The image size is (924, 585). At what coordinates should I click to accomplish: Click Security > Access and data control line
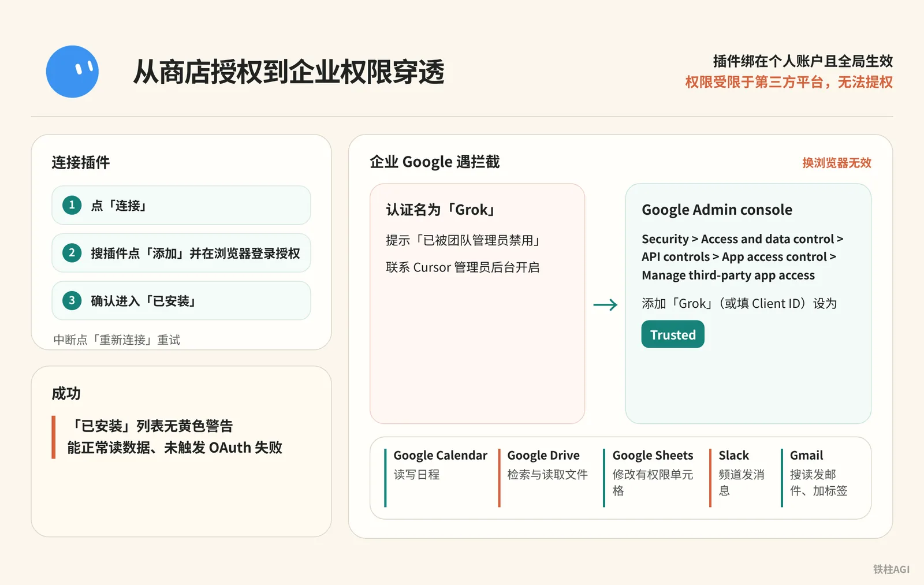tap(743, 239)
